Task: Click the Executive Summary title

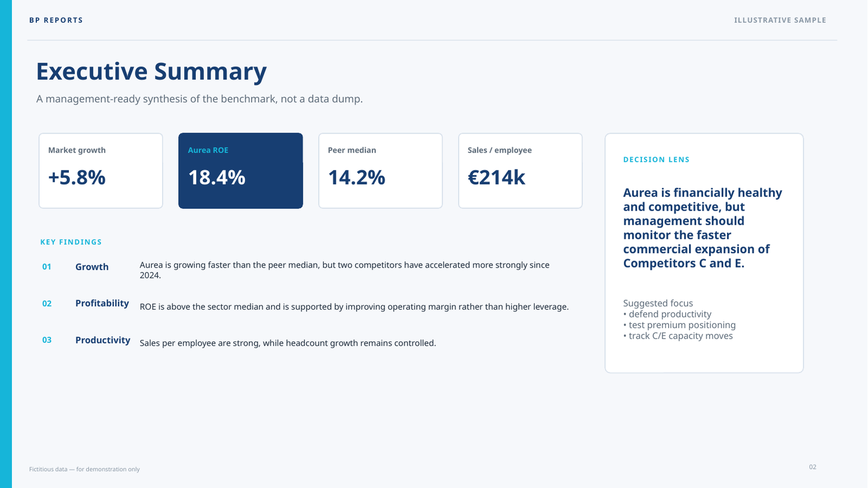Action: point(151,72)
